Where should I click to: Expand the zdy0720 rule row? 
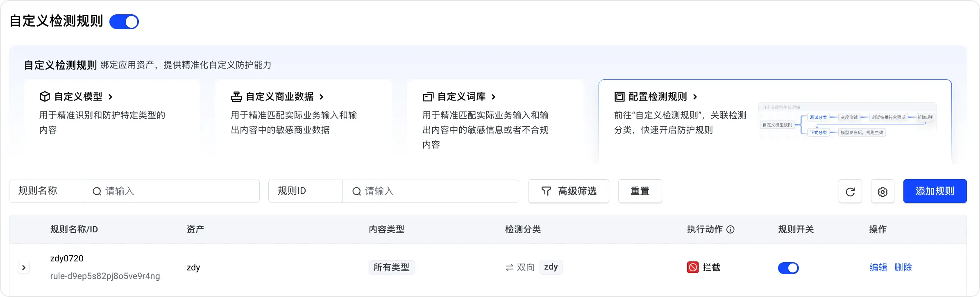(x=24, y=268)
